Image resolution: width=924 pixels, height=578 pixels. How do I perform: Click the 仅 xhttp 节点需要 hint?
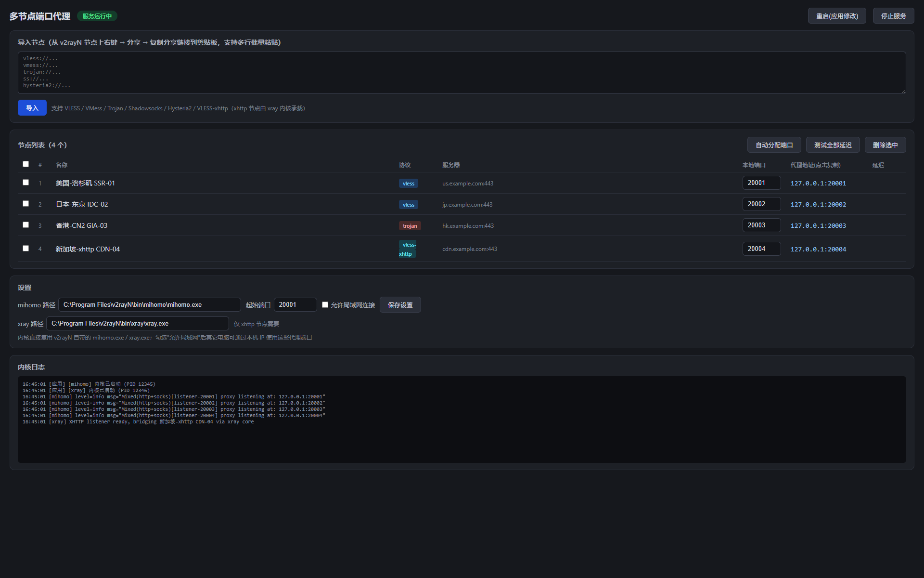click(x=257, y=324)
